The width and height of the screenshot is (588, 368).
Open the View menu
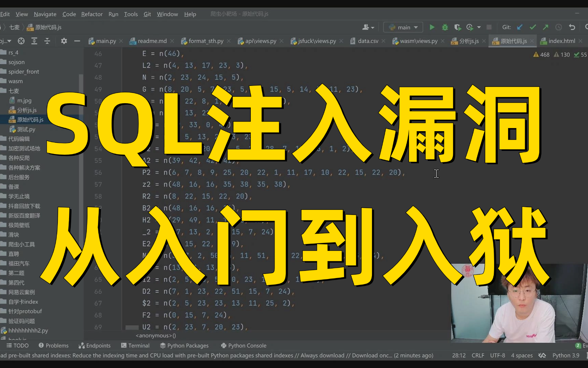[x=22, y=14]
